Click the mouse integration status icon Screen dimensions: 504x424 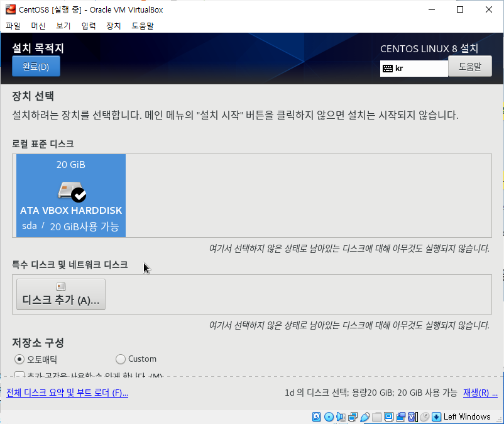425,416
